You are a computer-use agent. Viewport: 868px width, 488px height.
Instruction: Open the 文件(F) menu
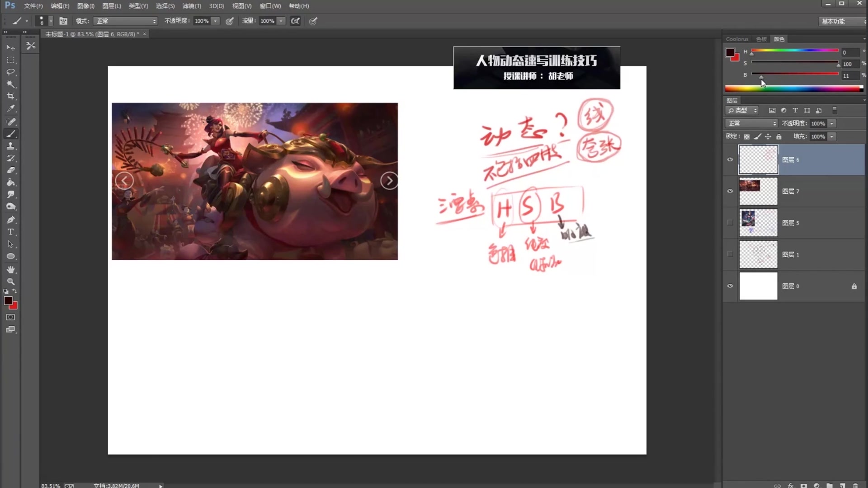(33, 6)
